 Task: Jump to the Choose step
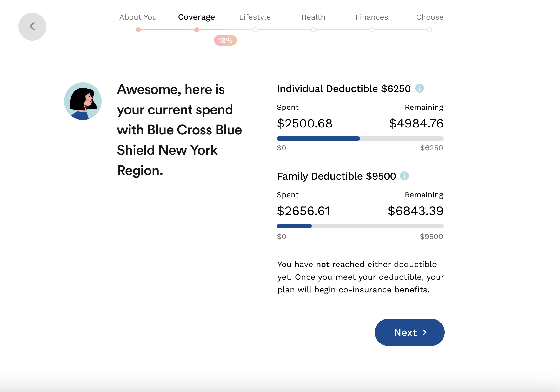click(x=430, y=17)
